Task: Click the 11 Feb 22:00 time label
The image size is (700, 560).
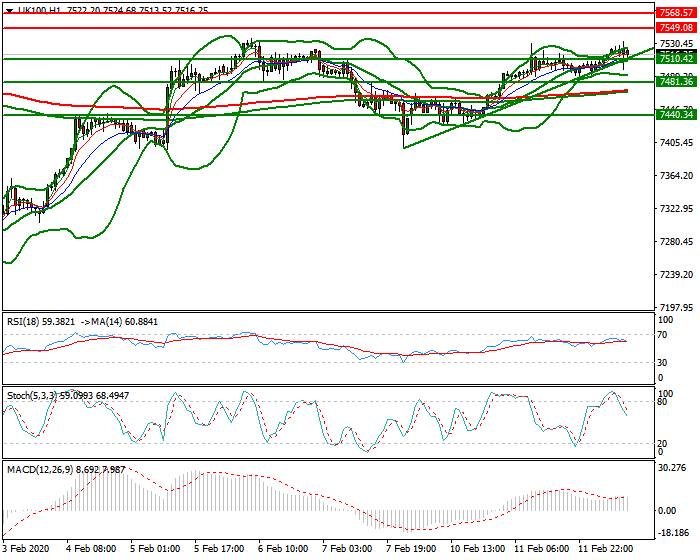Action: [x=605, y=548]
